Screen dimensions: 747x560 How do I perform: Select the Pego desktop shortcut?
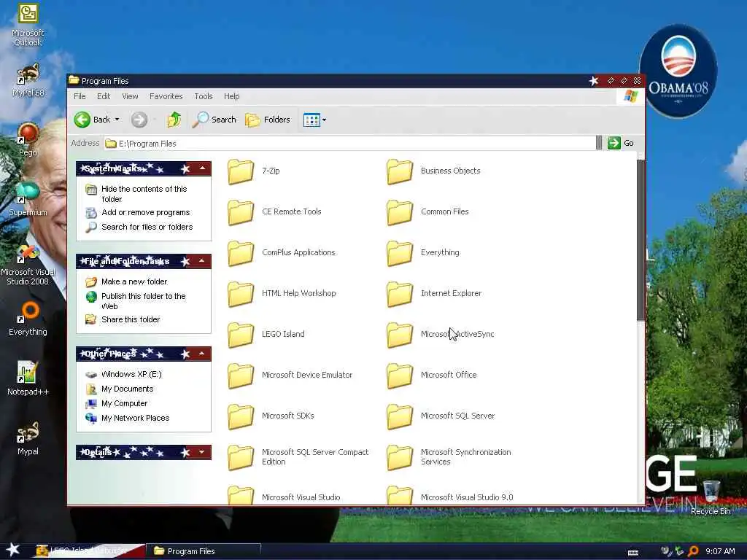tap(28, 139)
